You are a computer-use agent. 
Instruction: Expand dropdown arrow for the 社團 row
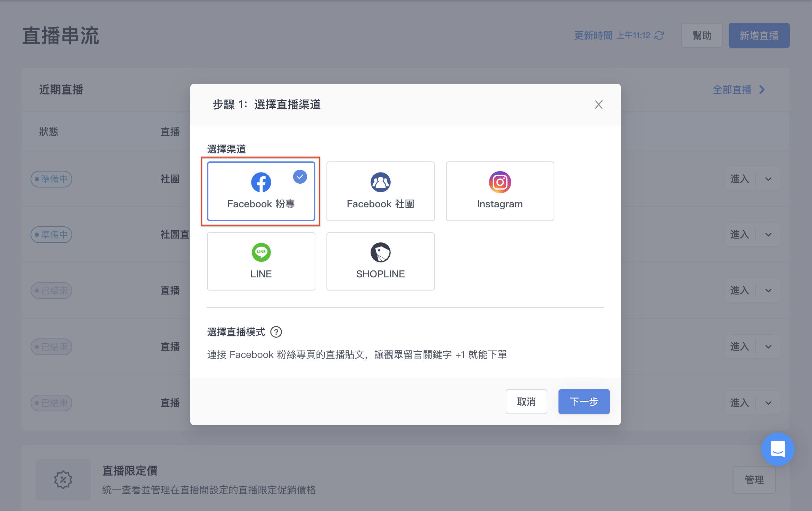(768, 179)
